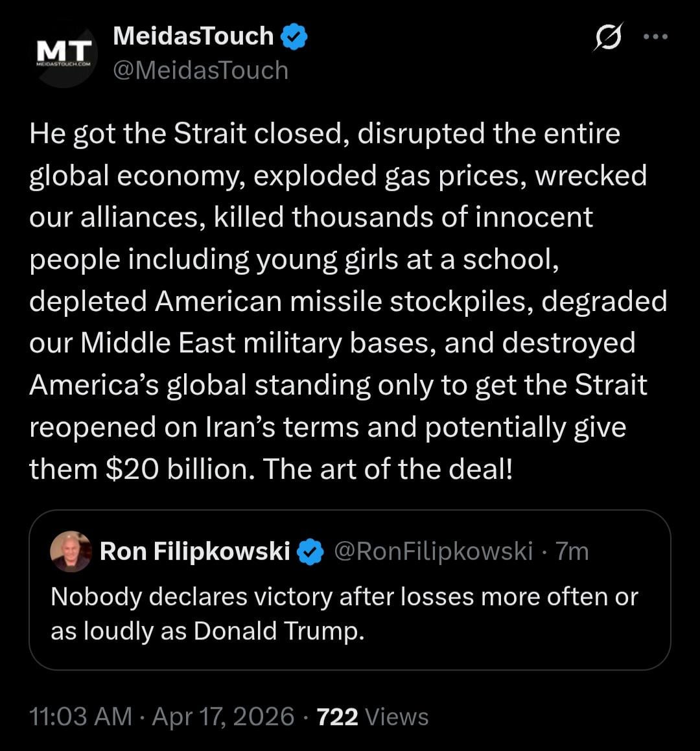Click the 11:03 AM post time
700x751 pixels.
click(80, 717)
